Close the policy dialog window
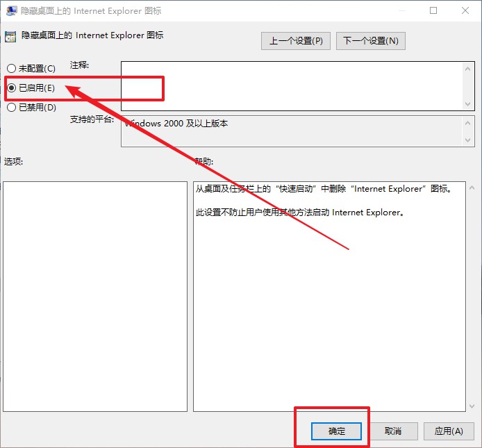The height and width of the screenshot is (448, 482). coord(465,10)
